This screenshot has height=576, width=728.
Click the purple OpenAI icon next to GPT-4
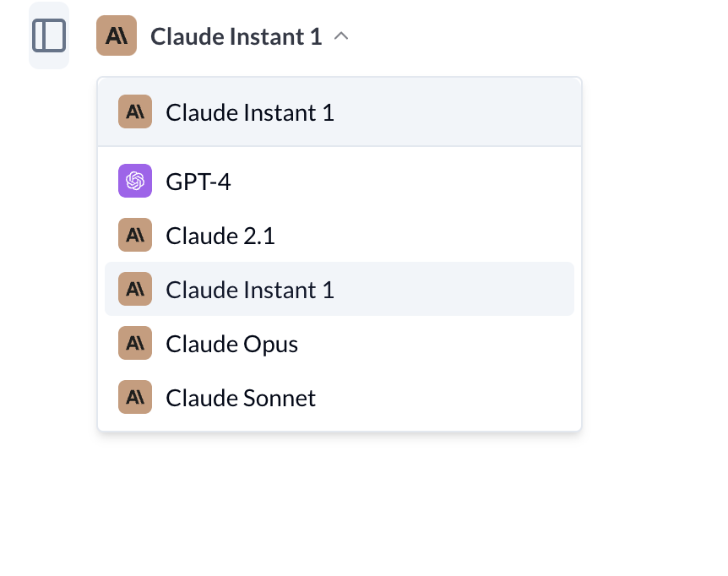pos(135,181)
